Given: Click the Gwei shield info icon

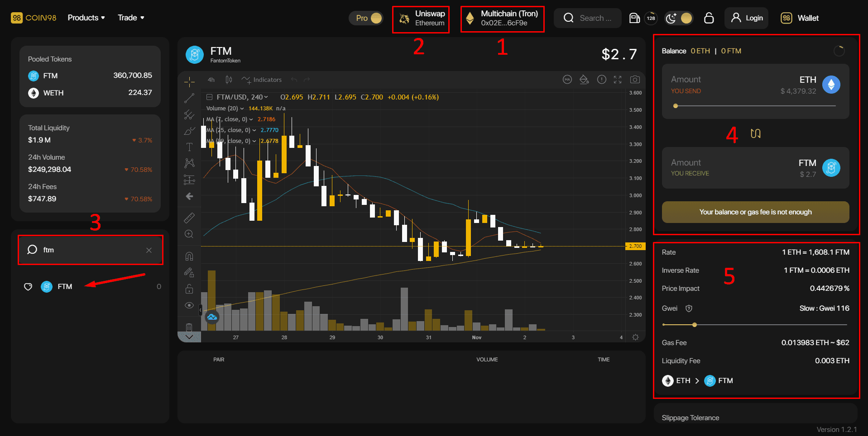Looking at the screenshot, I should coord(689,308).
